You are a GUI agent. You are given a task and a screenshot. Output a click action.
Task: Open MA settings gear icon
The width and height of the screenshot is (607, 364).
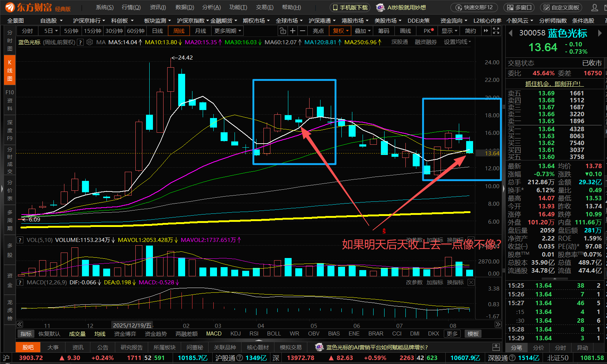(90, 42)
